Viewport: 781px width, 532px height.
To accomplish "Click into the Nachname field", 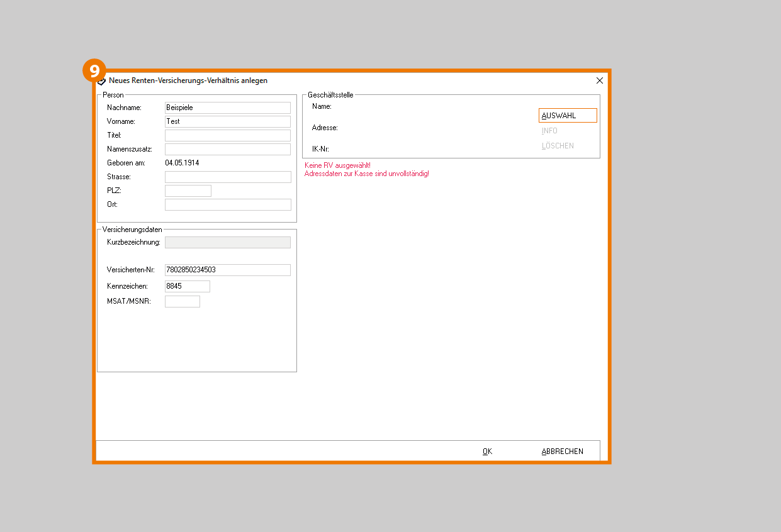I will 227,108.
